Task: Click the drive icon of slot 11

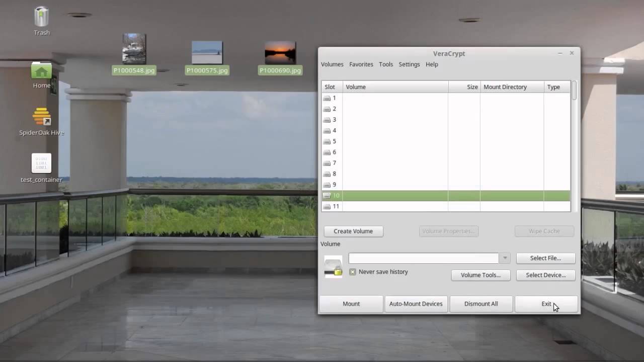Action: (327, 207)
